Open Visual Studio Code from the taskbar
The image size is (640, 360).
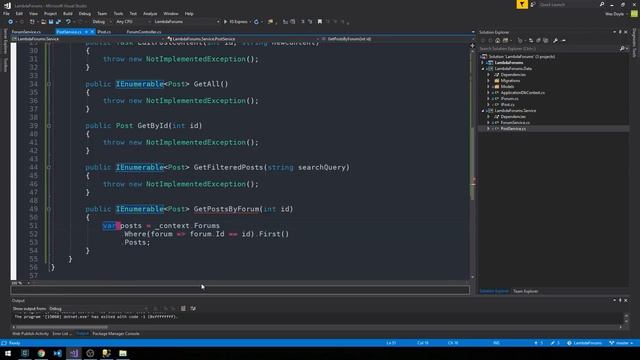[x=58, y=353]
